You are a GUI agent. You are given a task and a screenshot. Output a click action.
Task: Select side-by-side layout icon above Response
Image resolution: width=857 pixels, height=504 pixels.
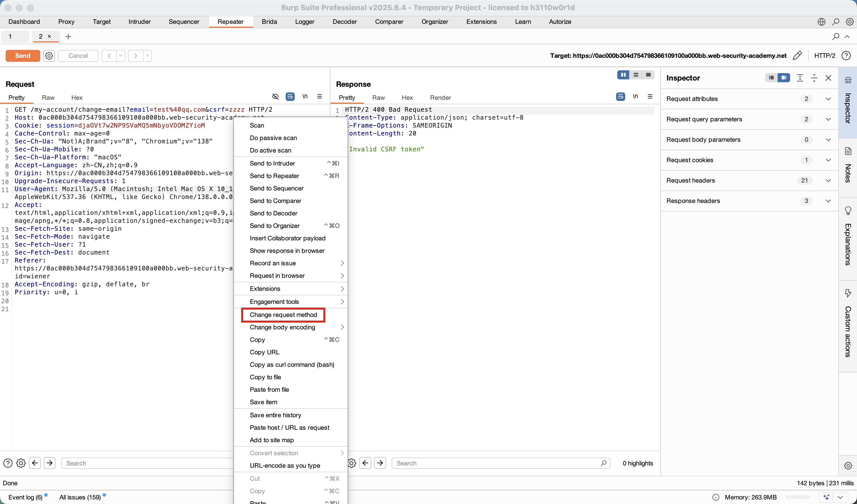(x=623, y=75)
